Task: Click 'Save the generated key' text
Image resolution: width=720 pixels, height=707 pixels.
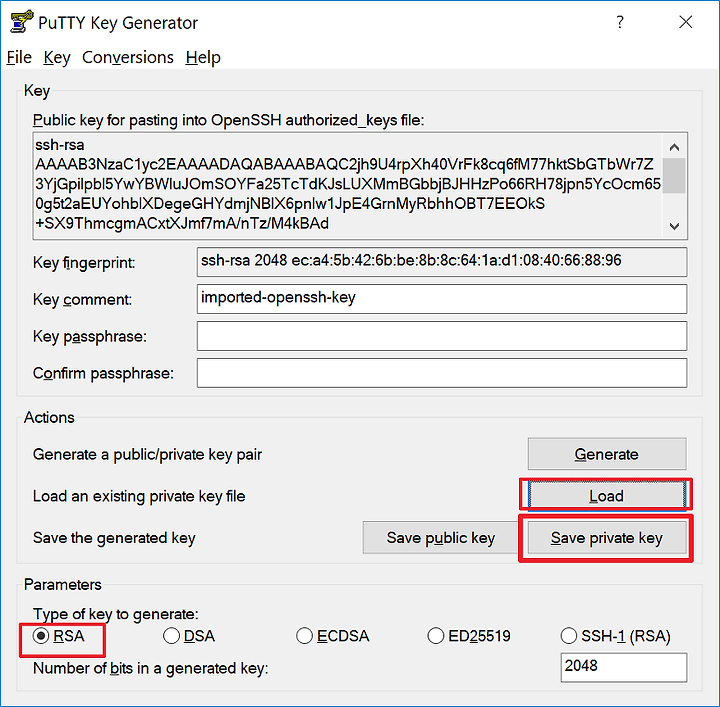Action: tap(114, 538)
